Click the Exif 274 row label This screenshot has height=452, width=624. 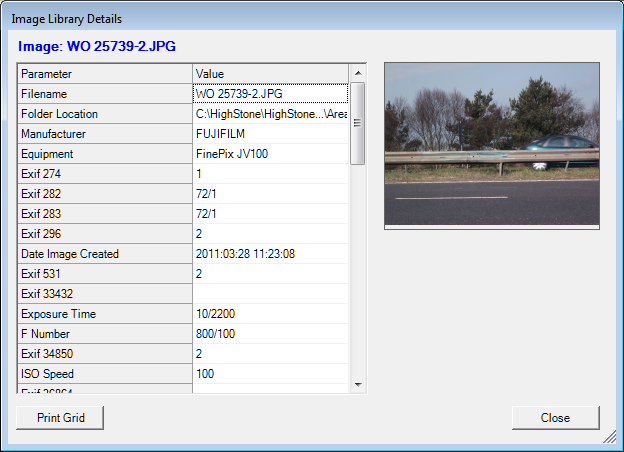pos(105,174)
